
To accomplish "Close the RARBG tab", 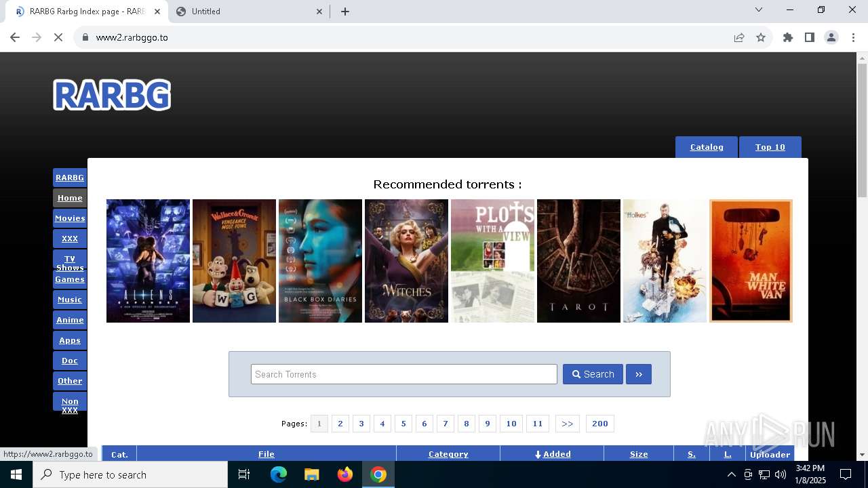I will click(157, 12).
